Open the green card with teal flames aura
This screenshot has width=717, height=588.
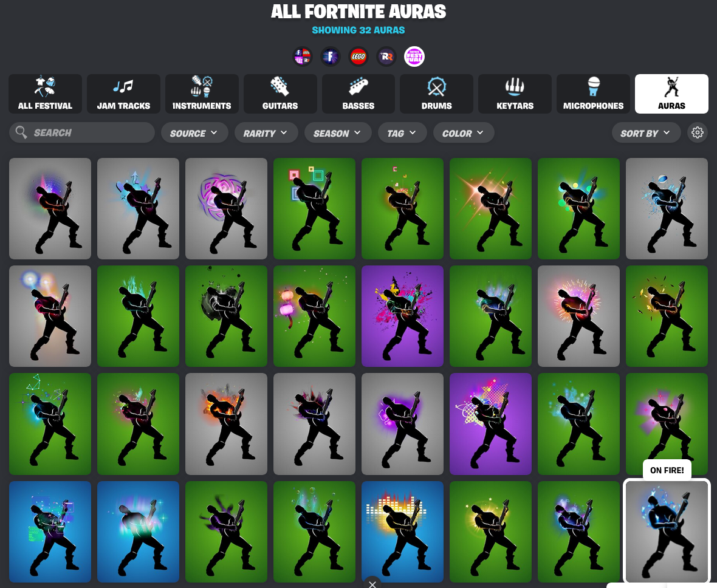pyautogui.click(x=138, y=316)
